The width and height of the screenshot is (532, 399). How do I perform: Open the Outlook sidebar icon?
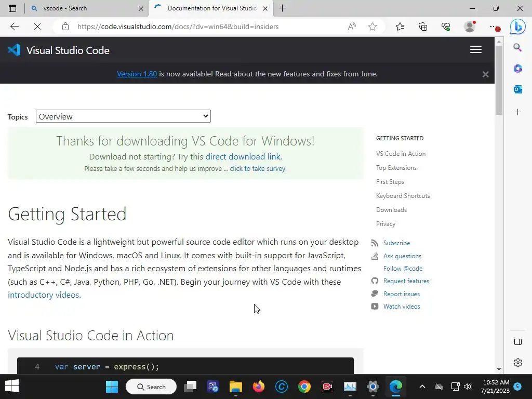click(x=518, y=89)
